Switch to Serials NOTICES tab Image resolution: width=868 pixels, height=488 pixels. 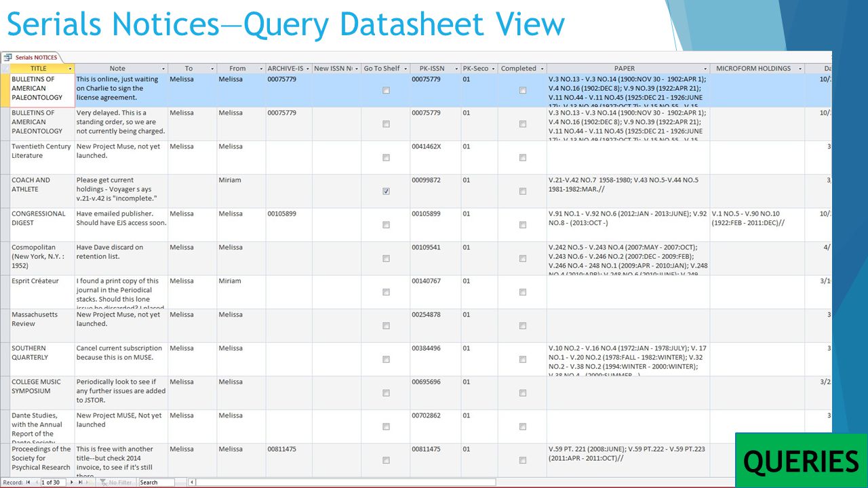[31, 58]
